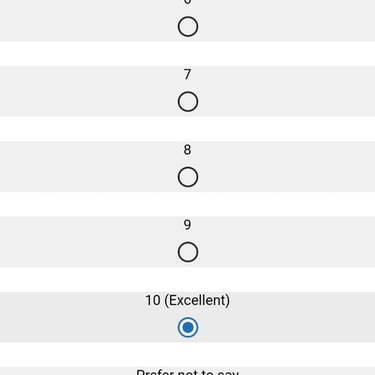Click the number 8 label

[187, 150]
